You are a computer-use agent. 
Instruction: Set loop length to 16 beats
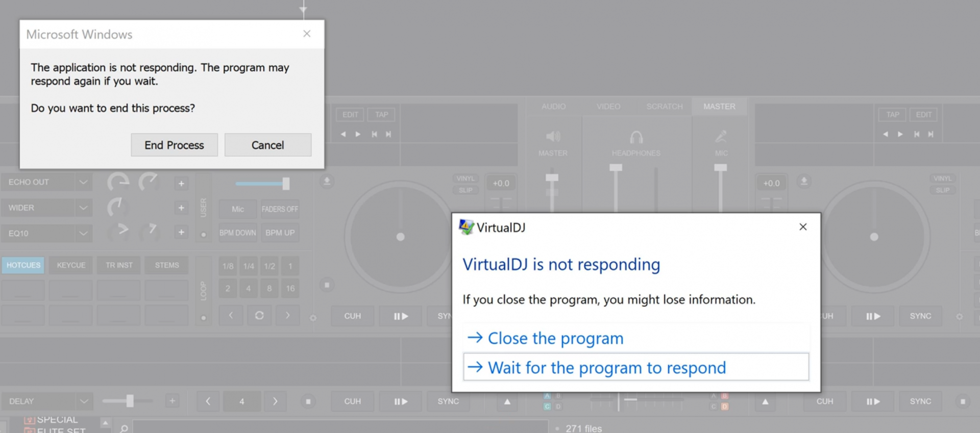(x=290, y=288)
